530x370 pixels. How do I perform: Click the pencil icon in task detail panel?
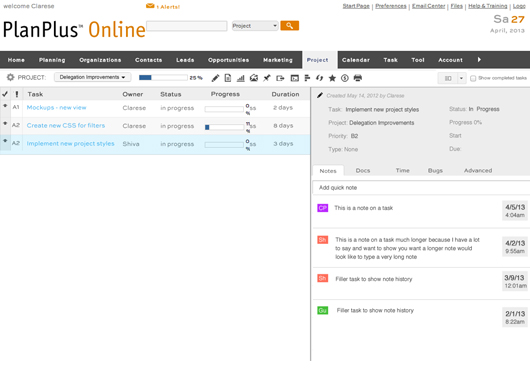tap(320, 95)
